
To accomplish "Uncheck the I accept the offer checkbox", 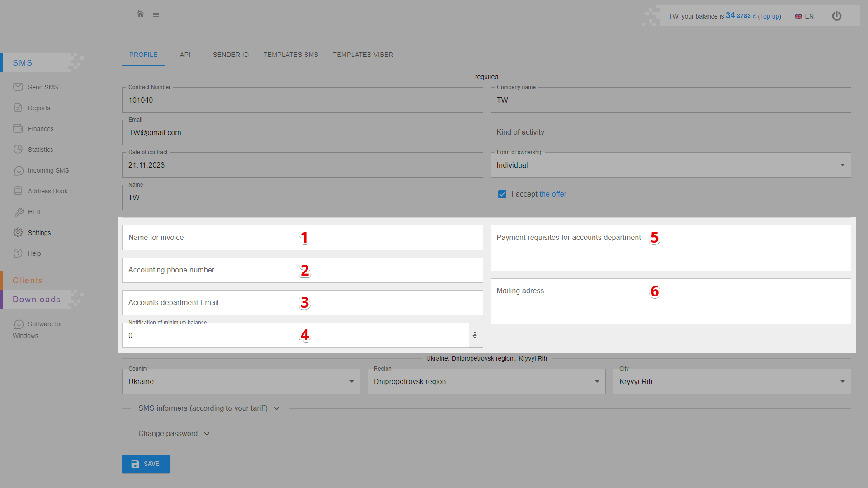I will 502,194.
